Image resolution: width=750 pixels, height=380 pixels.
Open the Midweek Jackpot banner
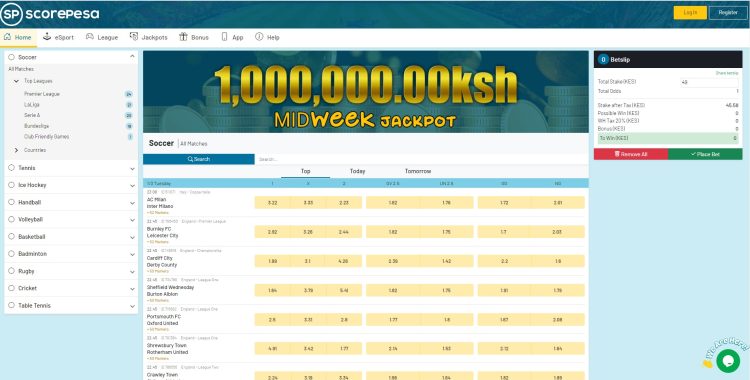(x=365, y=91)
